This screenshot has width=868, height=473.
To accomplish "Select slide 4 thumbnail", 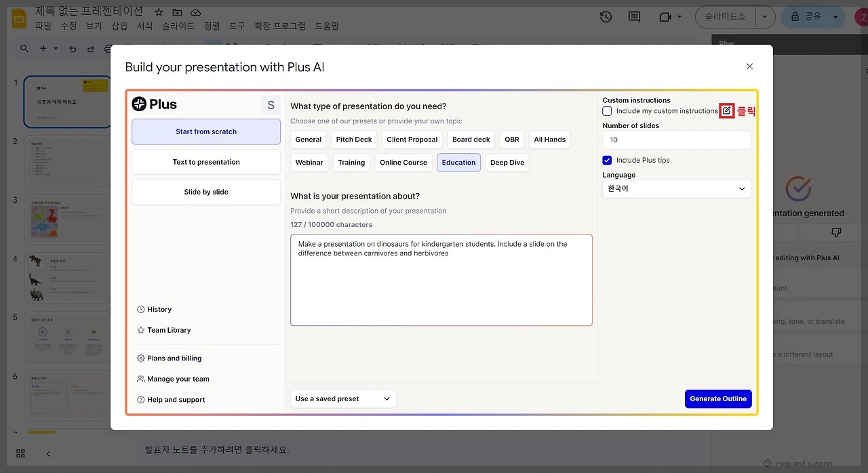I will pos(67,278).
